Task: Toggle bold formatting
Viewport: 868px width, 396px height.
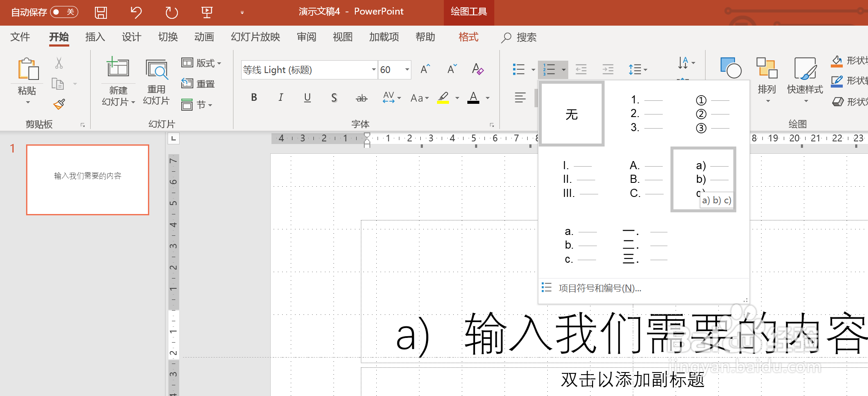Action: click(254, 97)
